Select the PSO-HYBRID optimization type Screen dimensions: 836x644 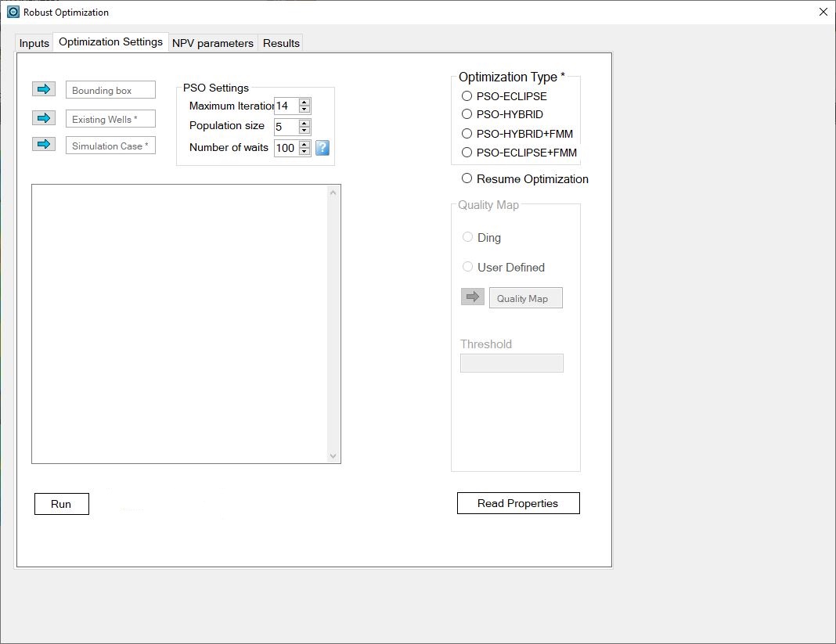468,114
